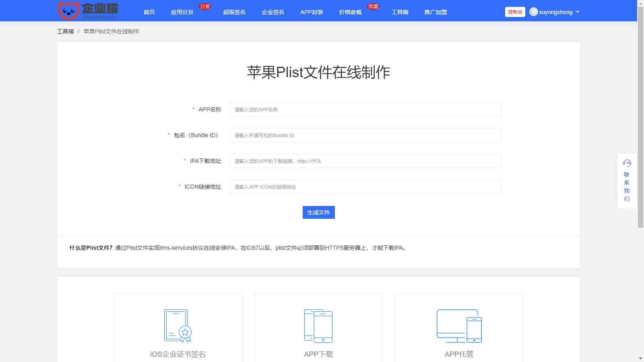Focus the APP名称 input field
644x362 pixels.
pos(365,109)
